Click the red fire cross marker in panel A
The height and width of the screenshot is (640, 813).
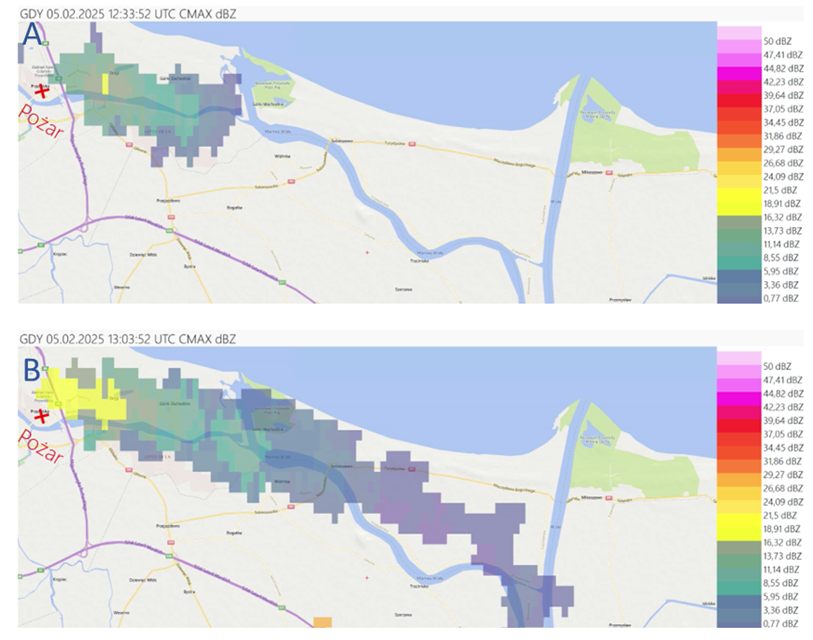42,92
